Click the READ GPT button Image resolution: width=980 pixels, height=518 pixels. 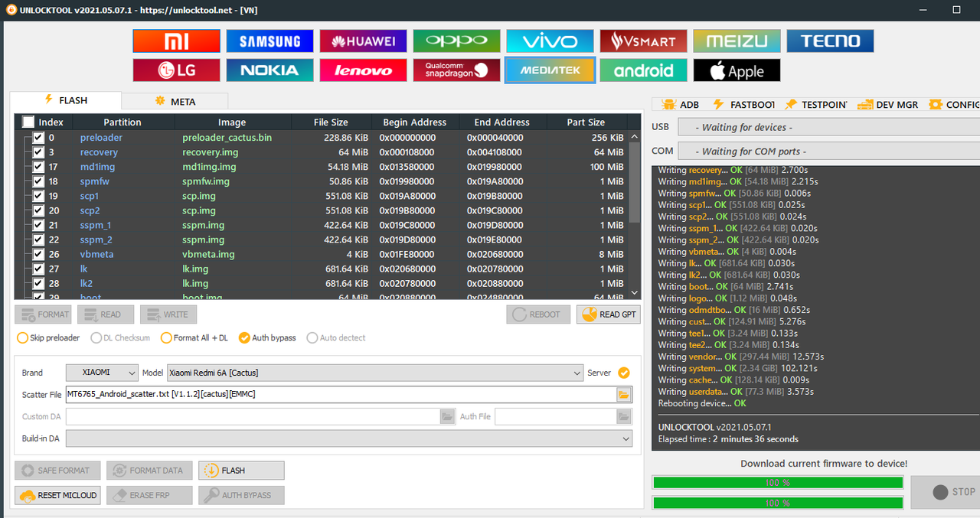(609, 314)
